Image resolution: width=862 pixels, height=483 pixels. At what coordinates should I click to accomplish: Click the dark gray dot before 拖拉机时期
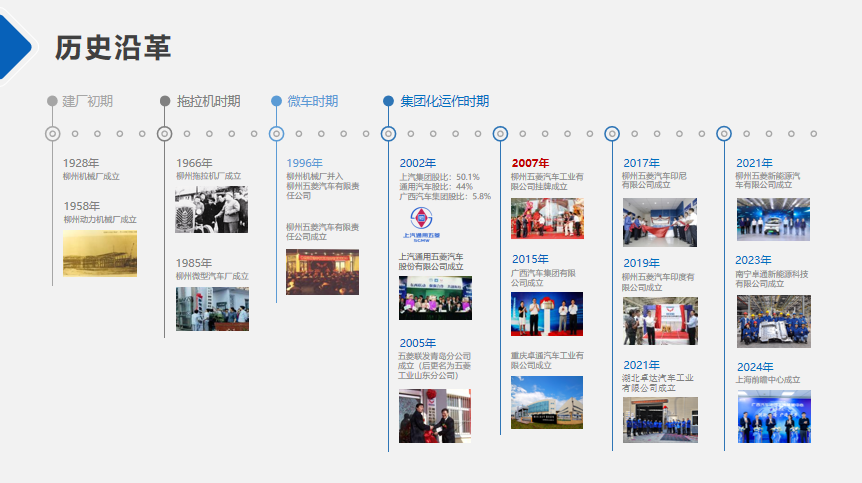pyautogui.click(x=165, y=101)
